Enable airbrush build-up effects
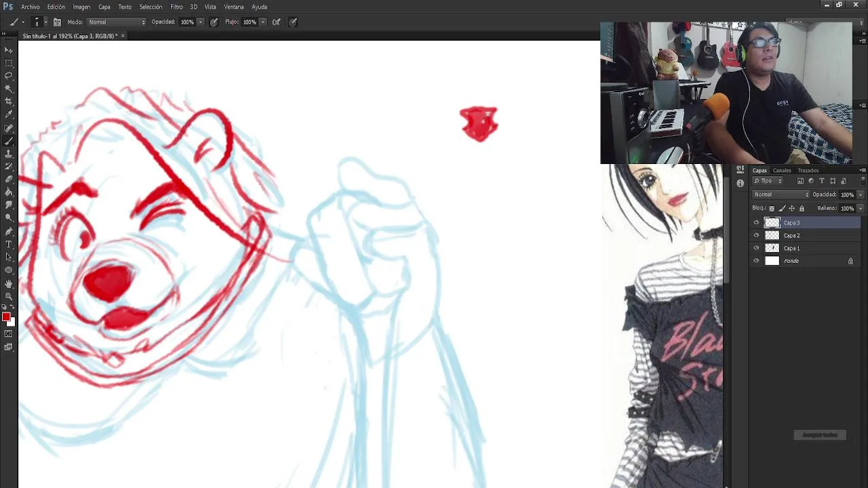Image resolution: width=868 pixels, height=488 pixels. (x=277, y=22)
